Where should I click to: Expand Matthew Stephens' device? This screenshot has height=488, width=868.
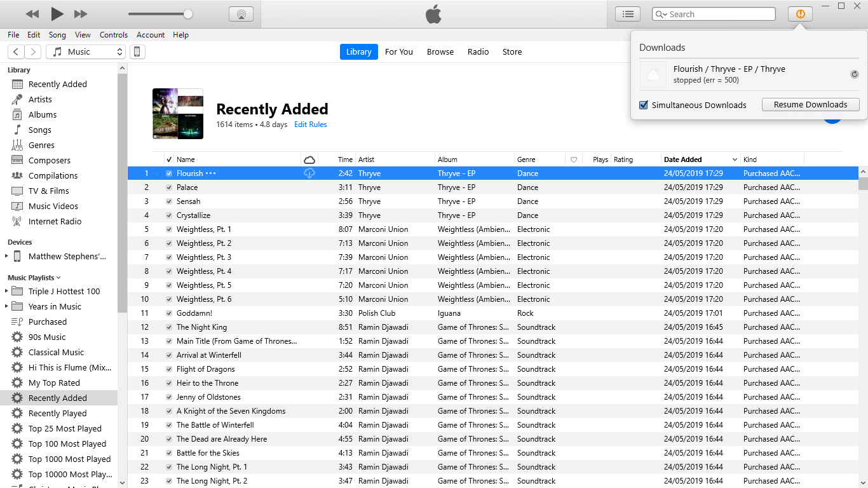(7, 257)
